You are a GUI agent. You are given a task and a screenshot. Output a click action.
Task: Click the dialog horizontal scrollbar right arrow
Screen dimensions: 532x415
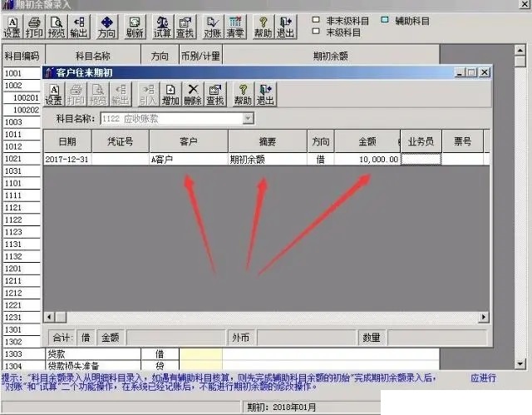(484, 317)
